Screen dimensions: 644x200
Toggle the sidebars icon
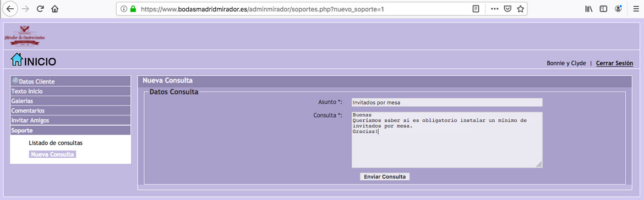[603, 9]
